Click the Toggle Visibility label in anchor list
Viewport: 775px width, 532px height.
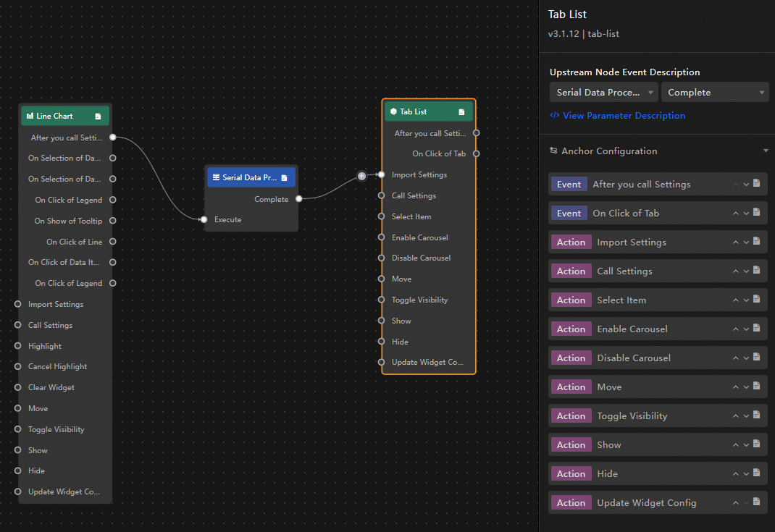(632, 416)
